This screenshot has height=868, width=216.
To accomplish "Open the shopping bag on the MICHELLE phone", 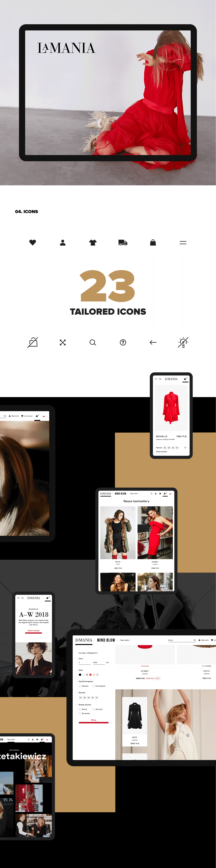I will (185, 379).
